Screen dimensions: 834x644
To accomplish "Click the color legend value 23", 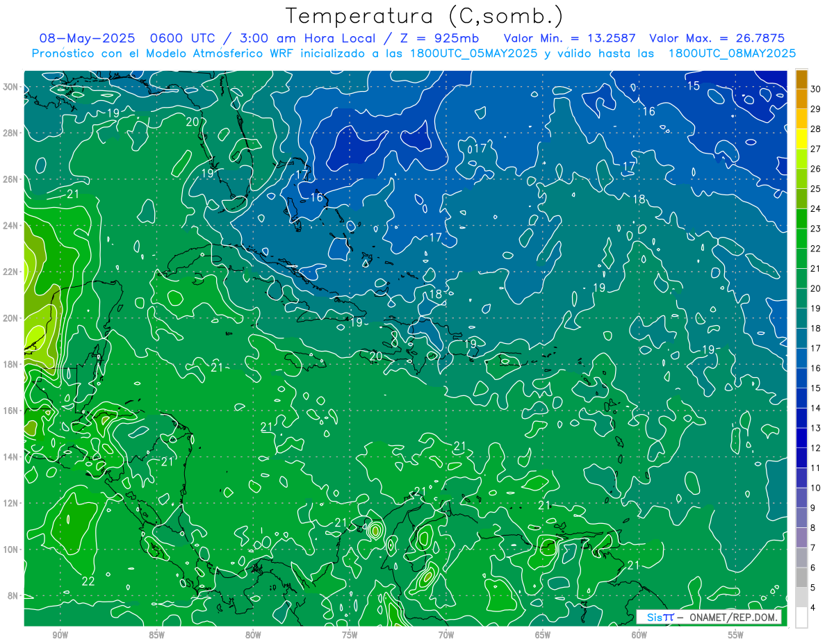I will tap(815, 229).
